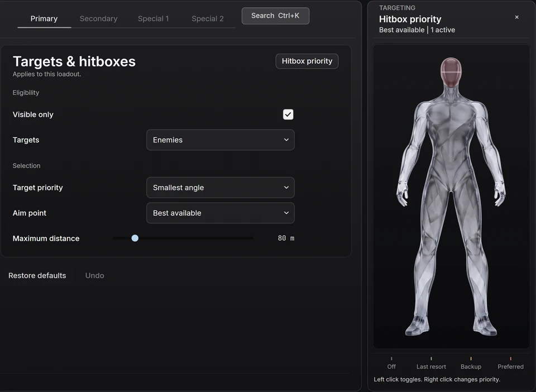Toggle the head hitbox on the body model
The width and height of the screenshot is (536, 392).
coord(451,72)
